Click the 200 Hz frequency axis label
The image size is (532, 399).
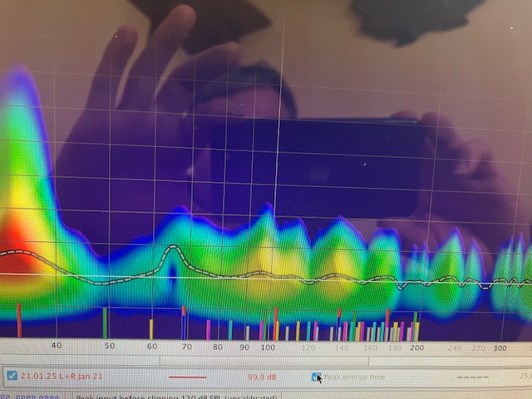[x=416, y=347]
